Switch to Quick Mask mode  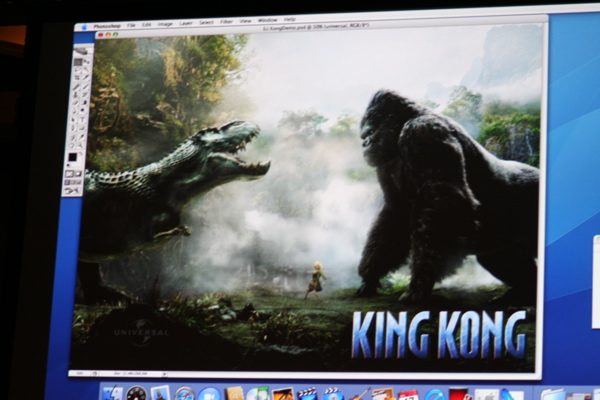point(77,174)
